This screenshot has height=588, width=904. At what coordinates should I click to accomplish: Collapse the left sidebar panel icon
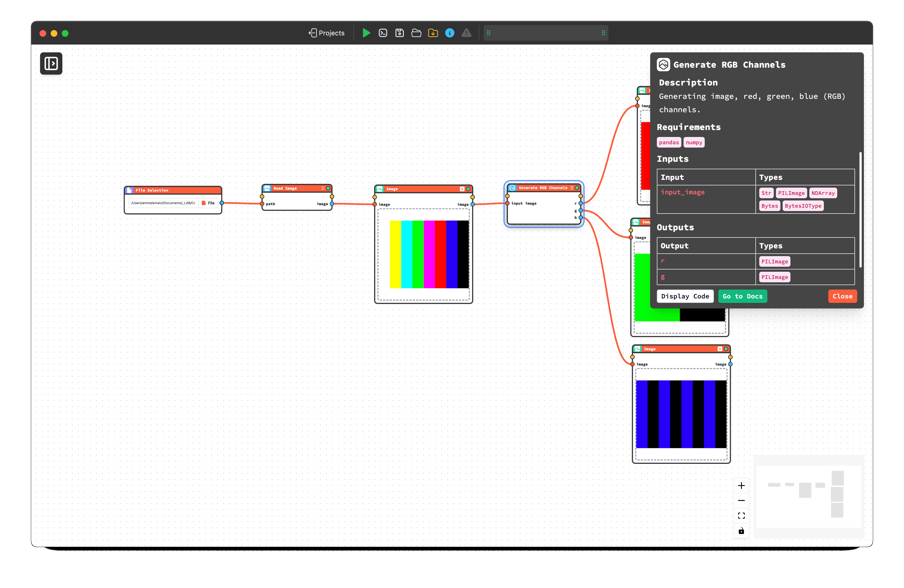click(51, 63)
